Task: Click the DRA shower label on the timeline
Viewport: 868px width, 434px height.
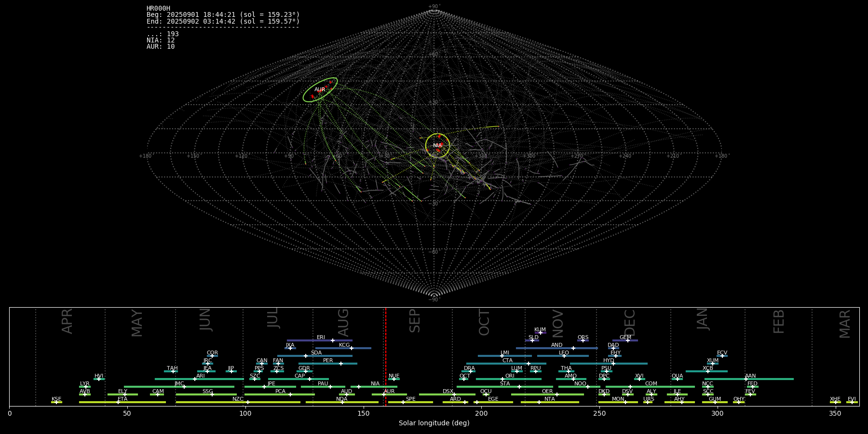Action: point(470,368)
